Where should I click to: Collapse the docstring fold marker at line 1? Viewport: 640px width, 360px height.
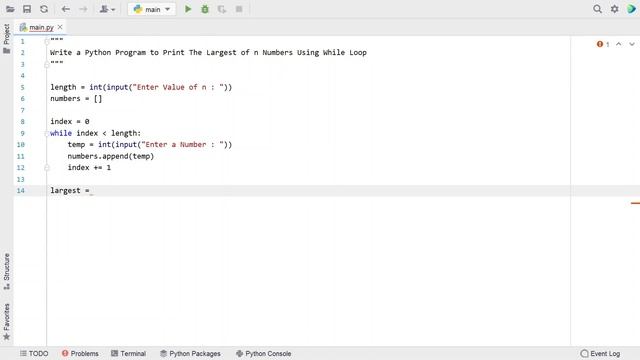(x=47, y=42)
